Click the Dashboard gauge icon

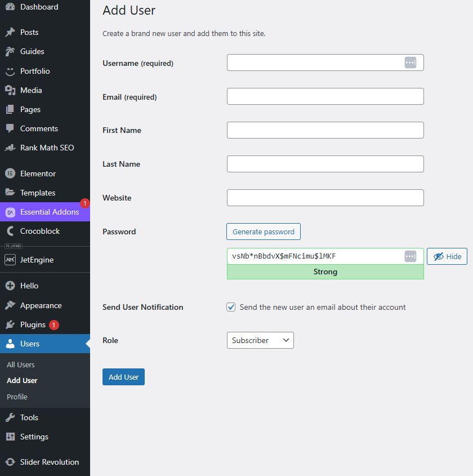click(10, 7)
